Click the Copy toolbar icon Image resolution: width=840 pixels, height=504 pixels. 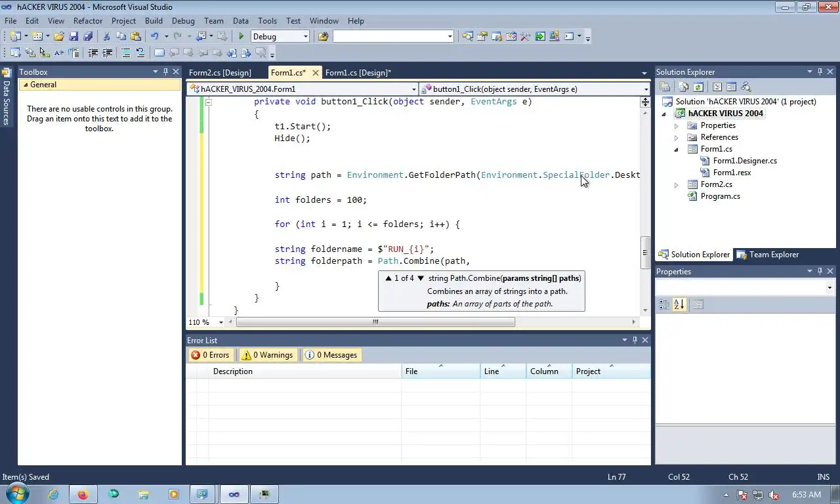pyautogui.click(x=121, y=36)
